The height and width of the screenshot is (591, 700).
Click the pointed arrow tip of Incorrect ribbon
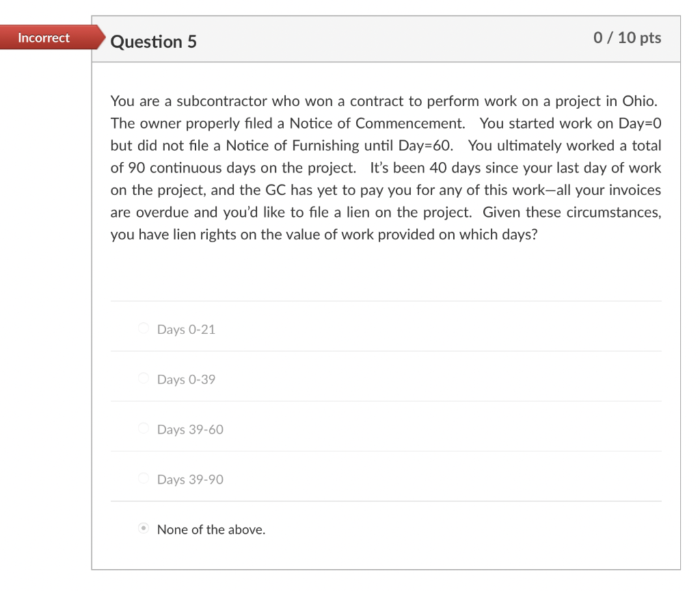[x=102, y=38]
